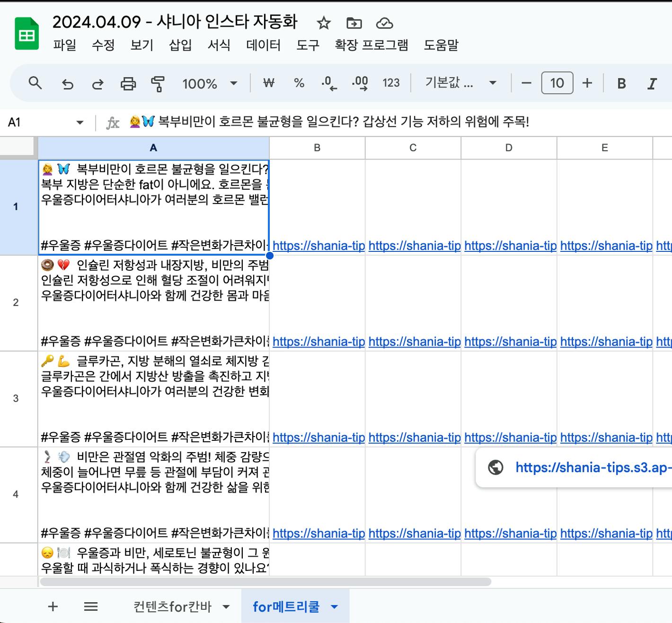Click the formula bar text
The width and height of the screenshot is (672, 623).
(x=329, y=122)
